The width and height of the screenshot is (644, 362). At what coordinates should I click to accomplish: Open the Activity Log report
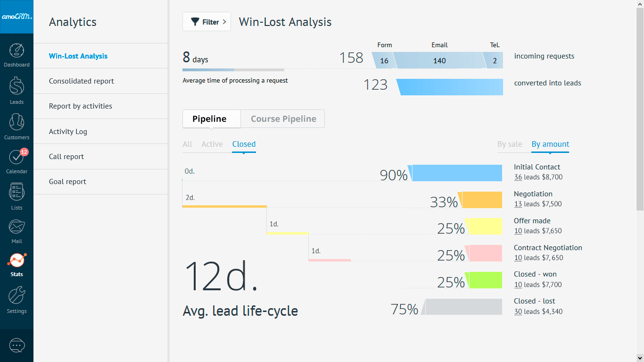tap(68, 132)
